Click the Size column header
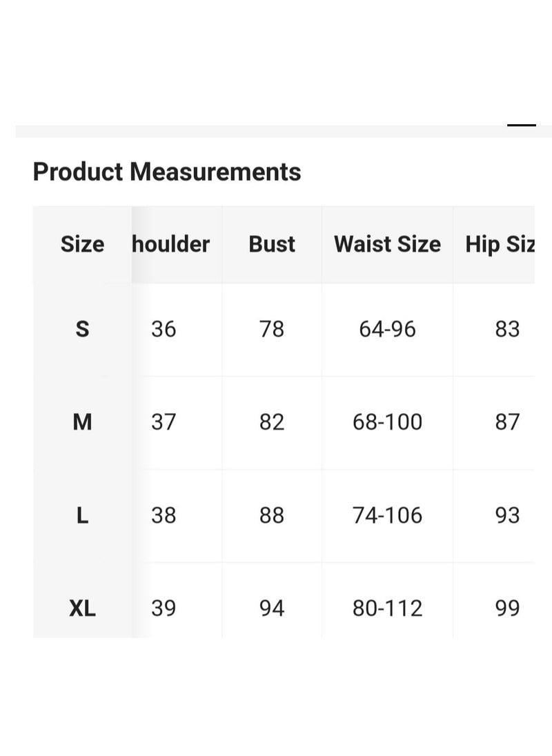The image size is (552, 756). pos(82,244)
